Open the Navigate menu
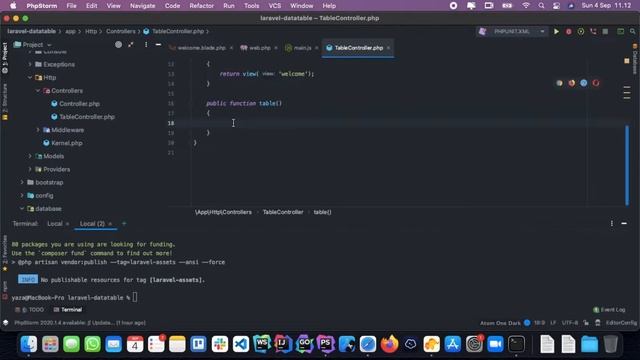Viewport: 640px width, 360px height. pyautogui.click(x=142, y=6)
